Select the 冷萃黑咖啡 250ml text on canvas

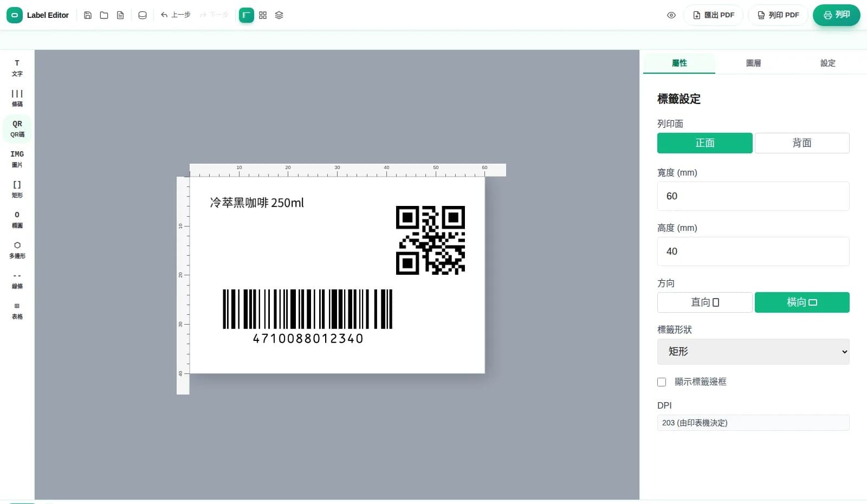257,203
